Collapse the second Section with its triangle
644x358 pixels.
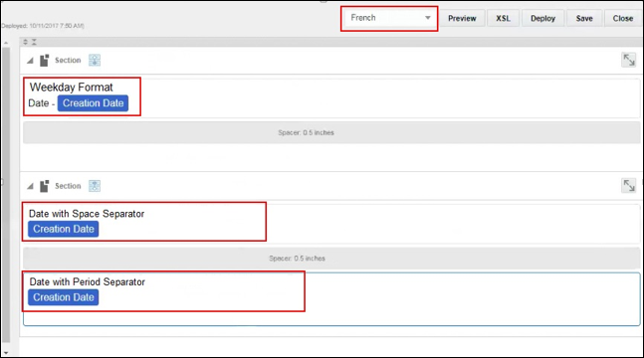pos(30,186)
